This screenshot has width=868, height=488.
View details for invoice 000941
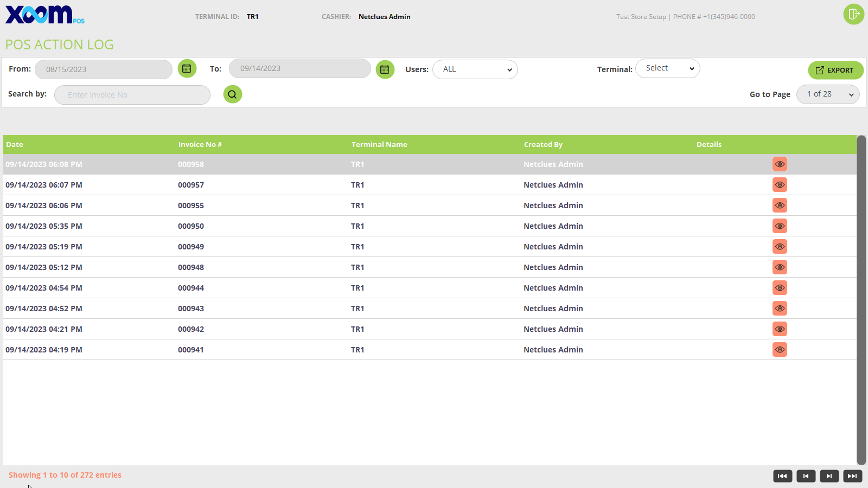click(780, 350)
